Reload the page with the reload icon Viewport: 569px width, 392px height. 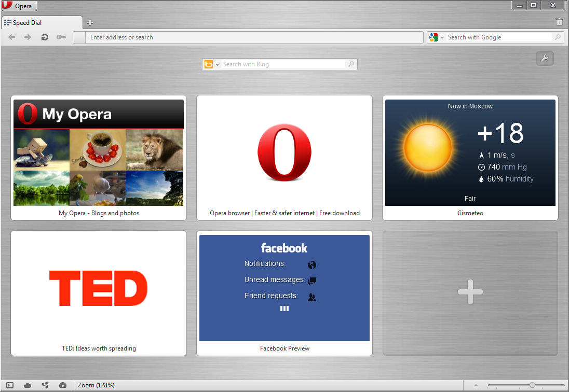pos(44,37)
